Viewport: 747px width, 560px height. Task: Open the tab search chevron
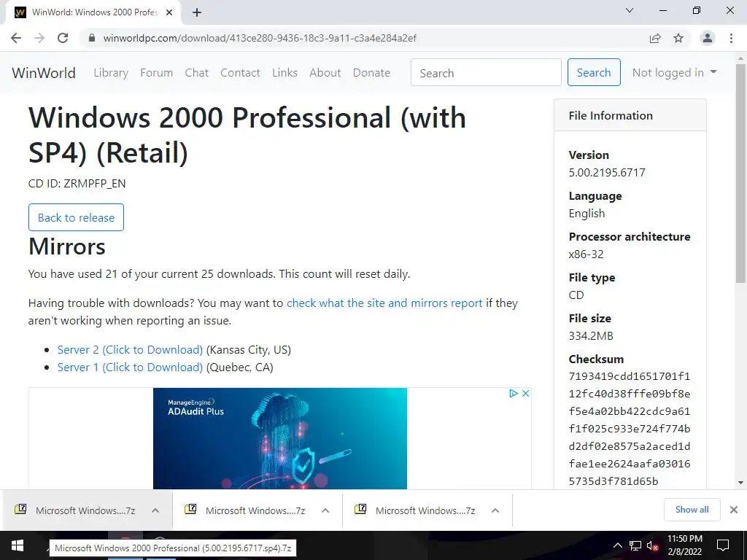click(630, 10)
